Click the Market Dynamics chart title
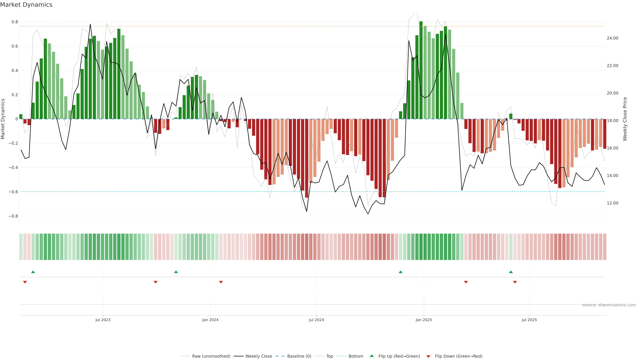The image size is (644, 362). pos(26,5)
